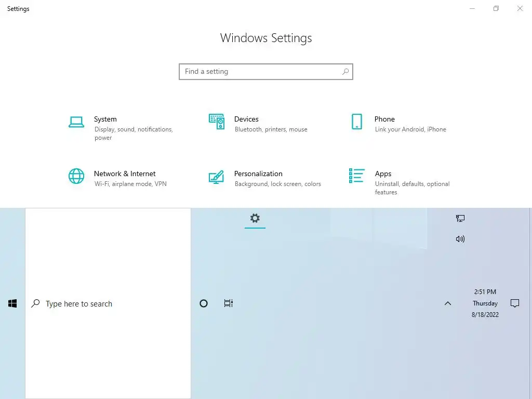Restore down the Settings window
Image resolution: width=532 pixels, height=399 pixels.
[x=496, y=8]
